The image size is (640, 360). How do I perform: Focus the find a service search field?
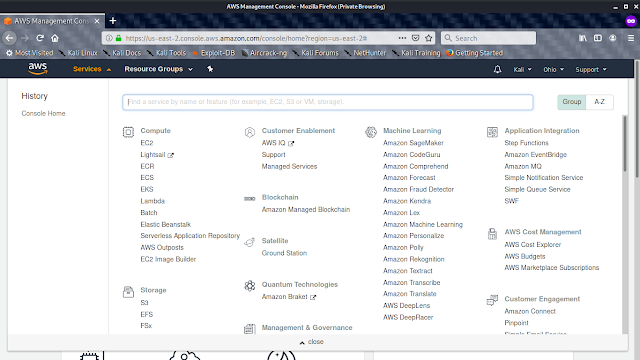click(328, 102)
